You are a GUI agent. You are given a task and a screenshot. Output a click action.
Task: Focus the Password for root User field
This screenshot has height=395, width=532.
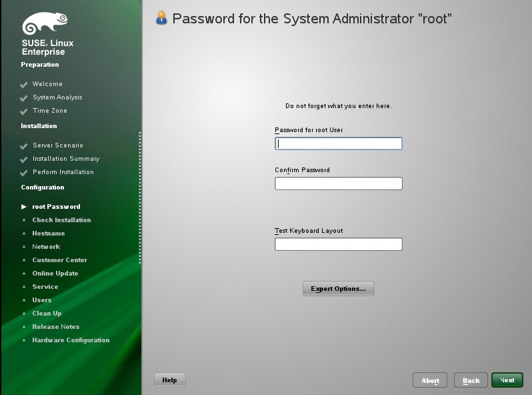pyautogui.click(x=338, y=143)
